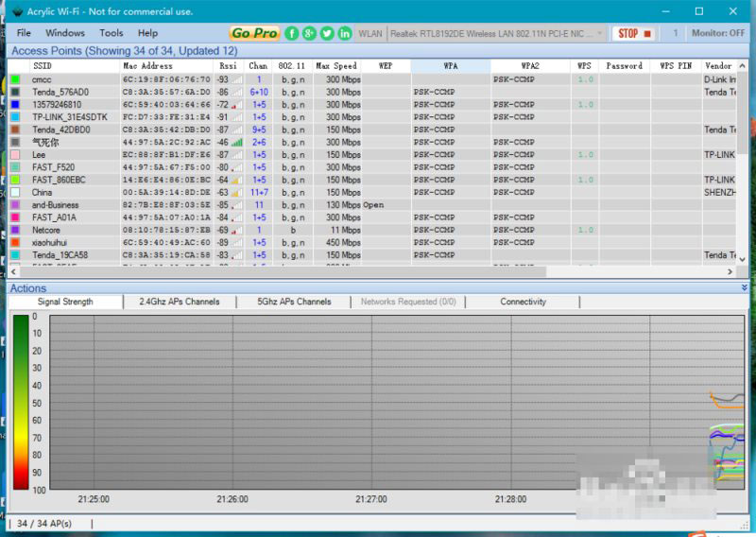Sort by the Rssi column header

point(229,65)
